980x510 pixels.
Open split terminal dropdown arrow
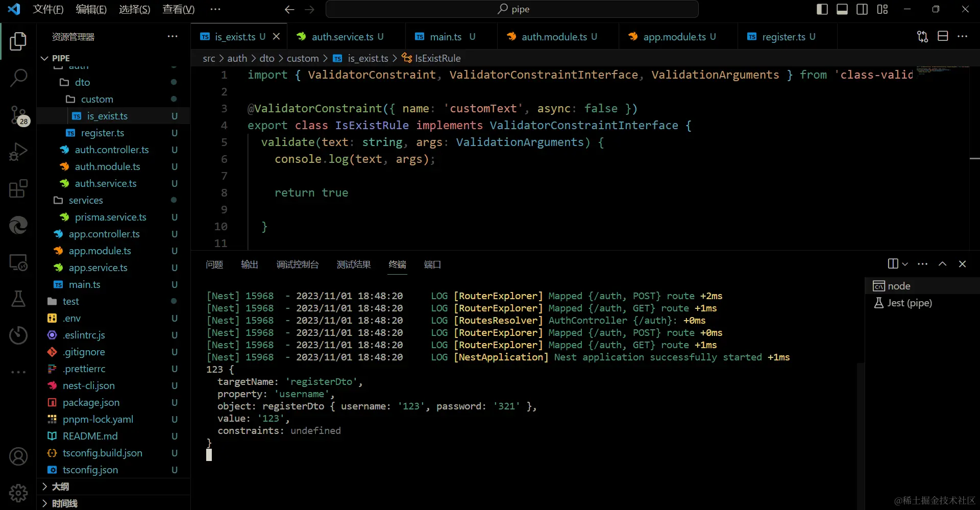(905, 264)
